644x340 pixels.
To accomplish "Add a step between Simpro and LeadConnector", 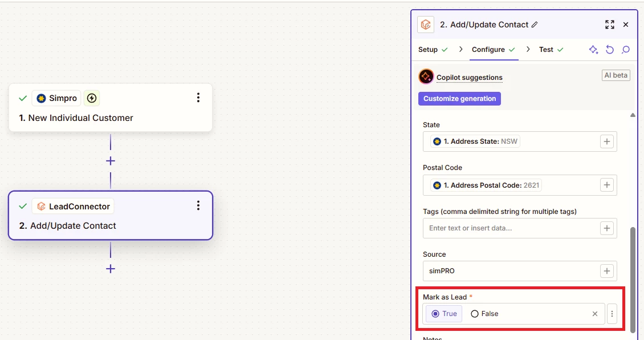I will (111, 161).
